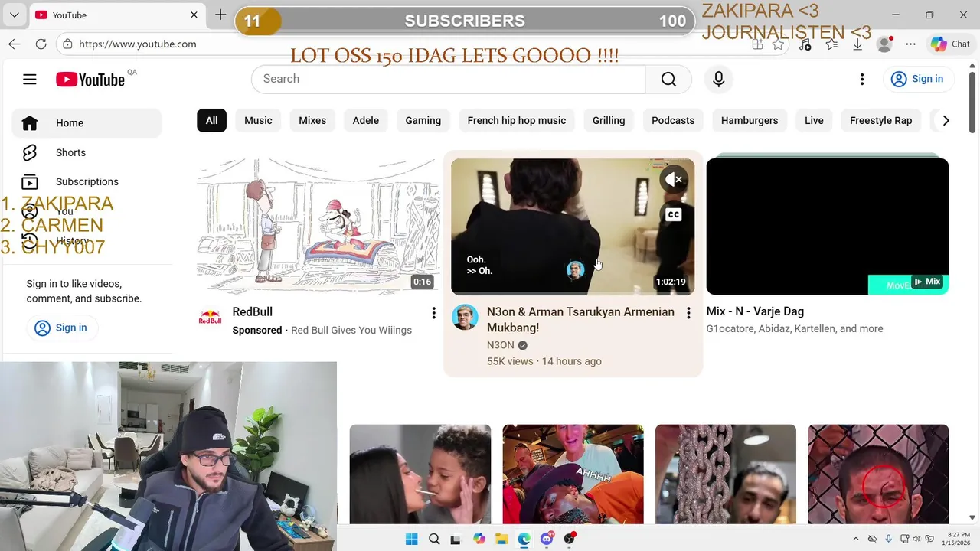This screenshot has height=551, width=980.
Task: Select the Grilling filter chip
Action: pyautogui.click(x=609, y=120)
